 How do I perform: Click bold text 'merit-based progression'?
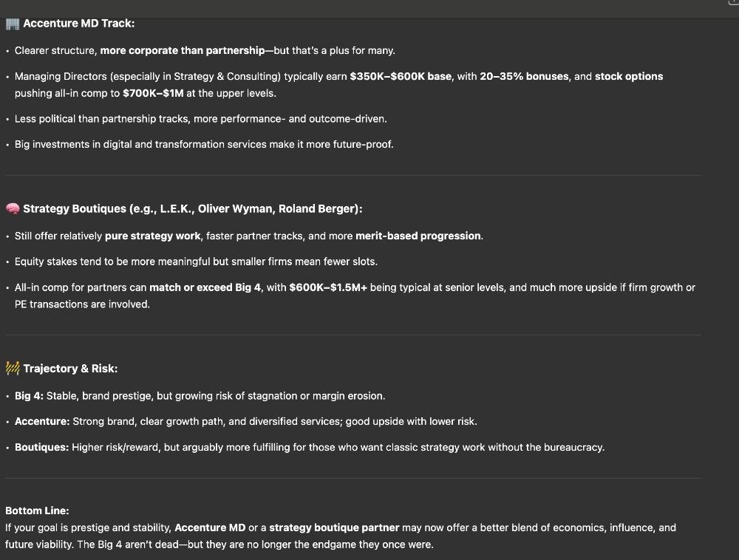(x=418, y=236)
